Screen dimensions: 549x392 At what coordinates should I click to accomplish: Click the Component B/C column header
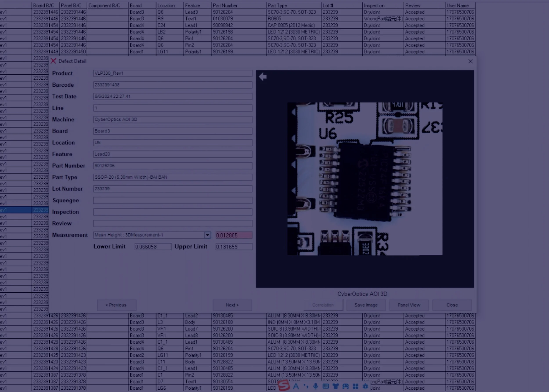108,5
